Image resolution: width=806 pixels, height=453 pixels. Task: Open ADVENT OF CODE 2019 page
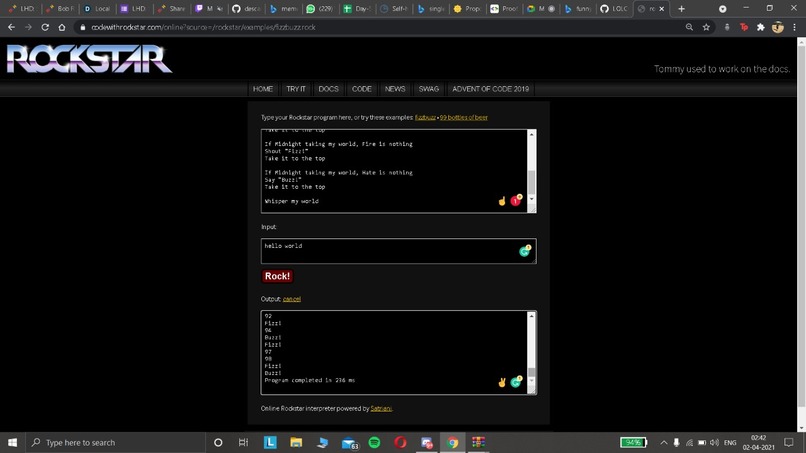point(490,89)
